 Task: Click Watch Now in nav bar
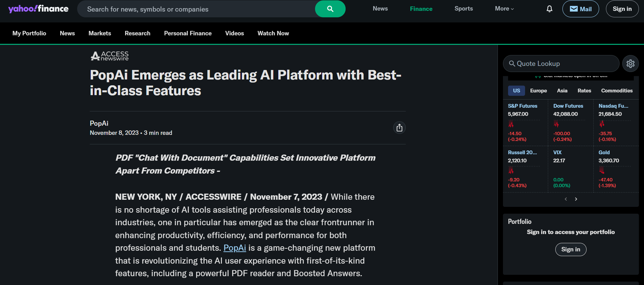(x=273, y=33)
